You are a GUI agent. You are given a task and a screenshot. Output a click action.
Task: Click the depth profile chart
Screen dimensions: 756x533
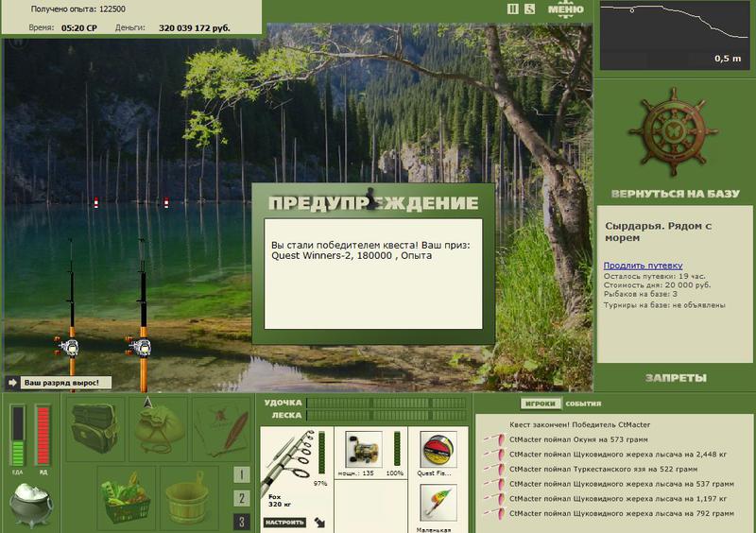675,35
